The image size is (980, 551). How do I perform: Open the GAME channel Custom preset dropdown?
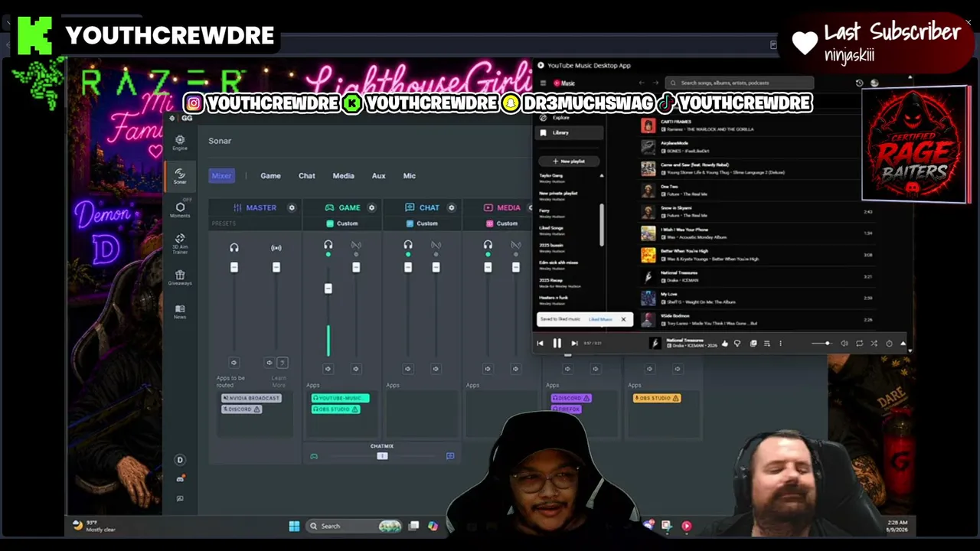342,223
